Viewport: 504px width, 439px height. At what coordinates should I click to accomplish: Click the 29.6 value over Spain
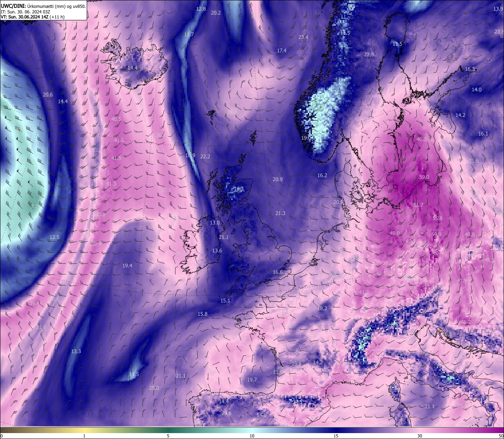click(x=226, y=413)
